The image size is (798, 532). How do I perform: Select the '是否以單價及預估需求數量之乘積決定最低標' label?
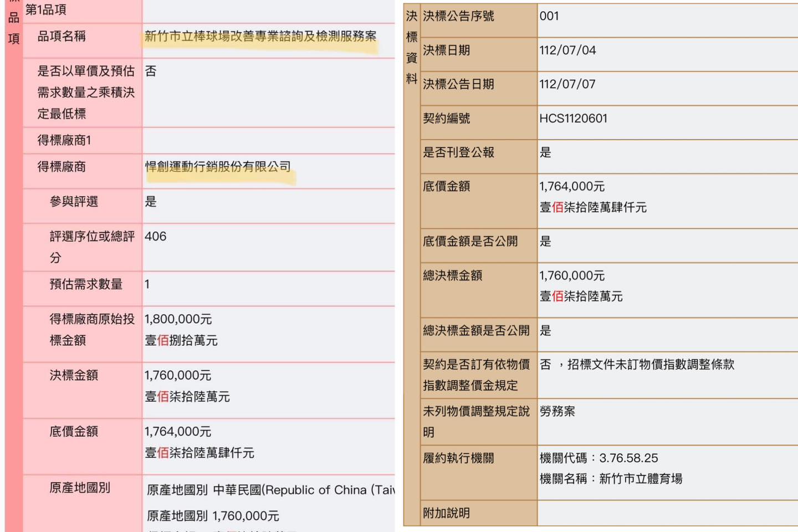pos(86,92)
